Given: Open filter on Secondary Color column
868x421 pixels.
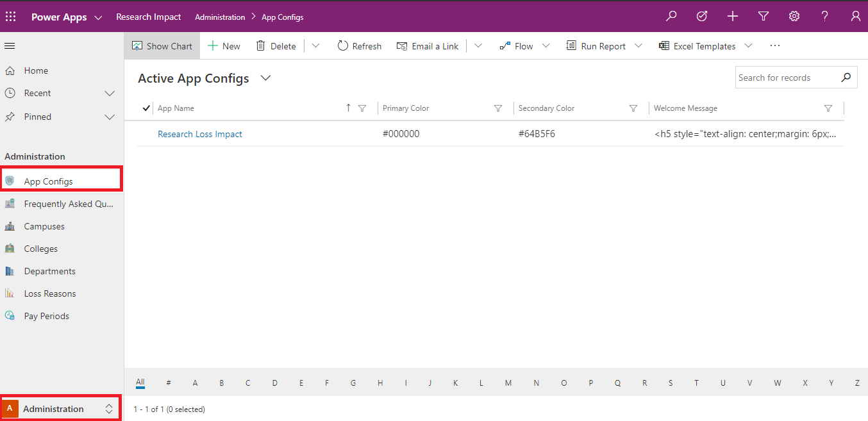Looking at the screenshot, I should 633,108.
